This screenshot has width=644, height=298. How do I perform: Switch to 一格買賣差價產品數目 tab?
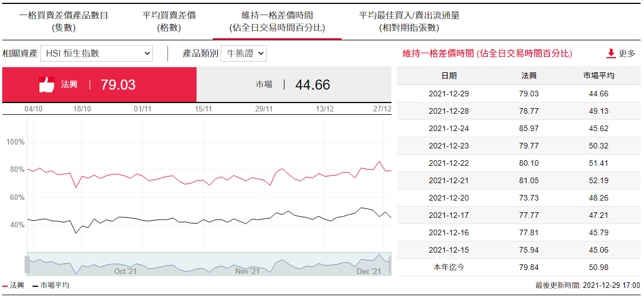[x=64, y=22]
